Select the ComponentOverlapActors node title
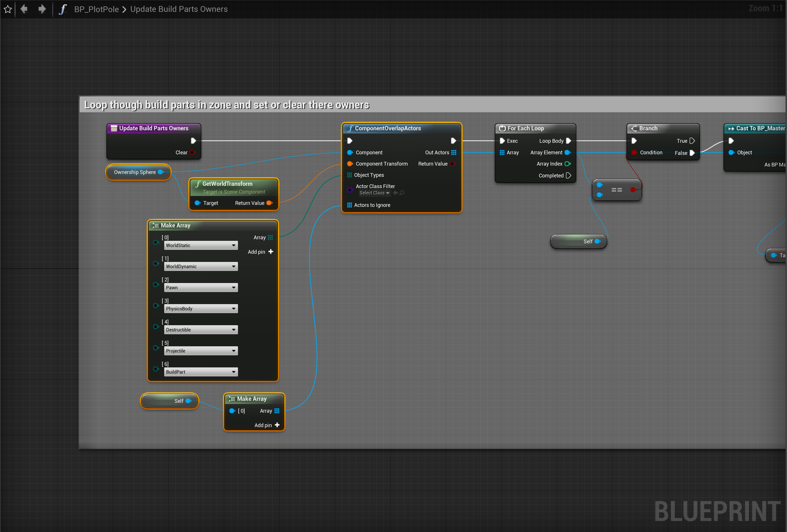787x532 pixels. 387,128
